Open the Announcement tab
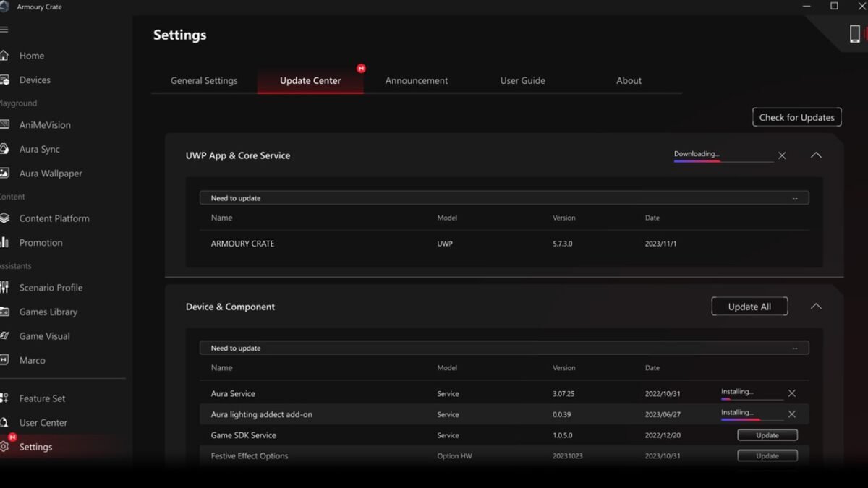This screenshot has height=488, width=868. point(417,80)
